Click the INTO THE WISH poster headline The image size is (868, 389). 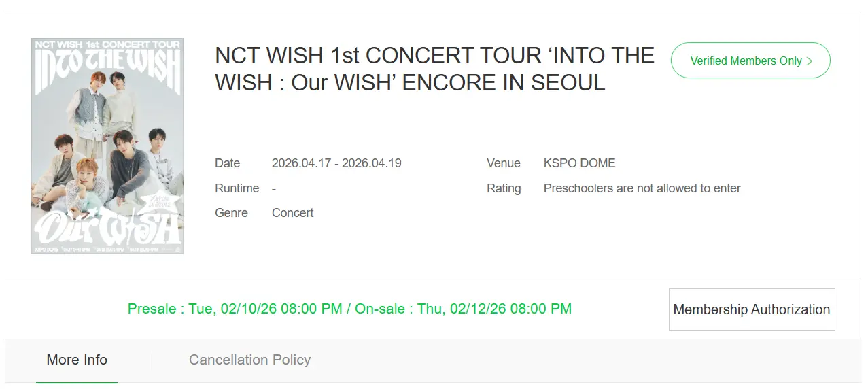107,71
